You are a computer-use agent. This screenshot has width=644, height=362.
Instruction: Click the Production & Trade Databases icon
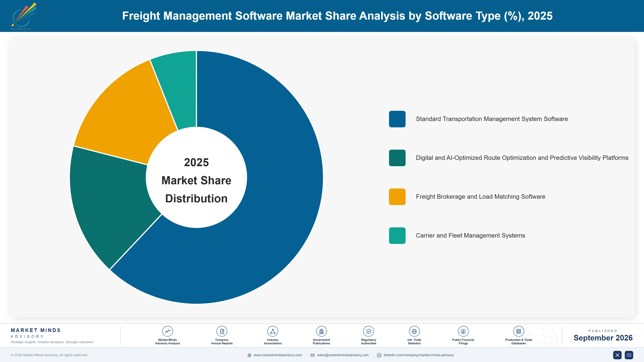click(518, 331)
